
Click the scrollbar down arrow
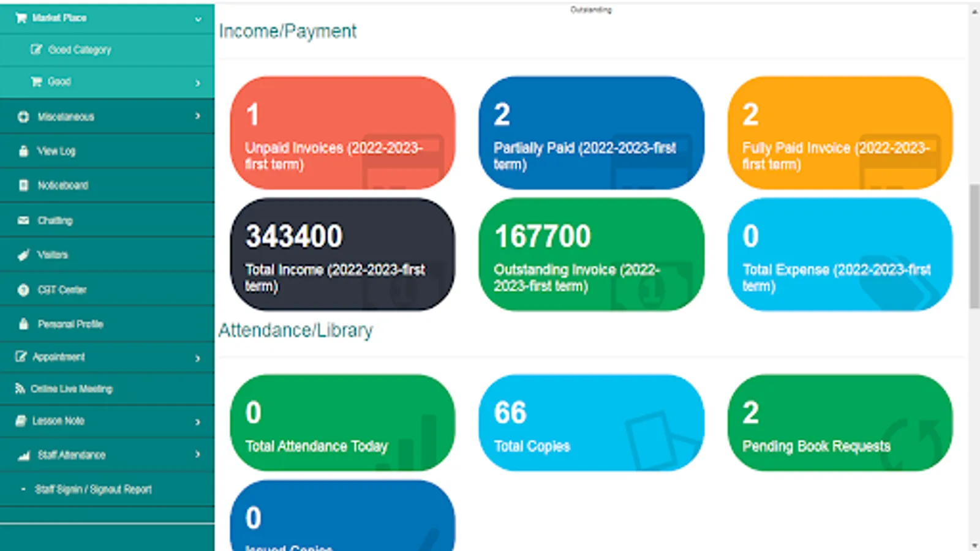coord(974,545)
